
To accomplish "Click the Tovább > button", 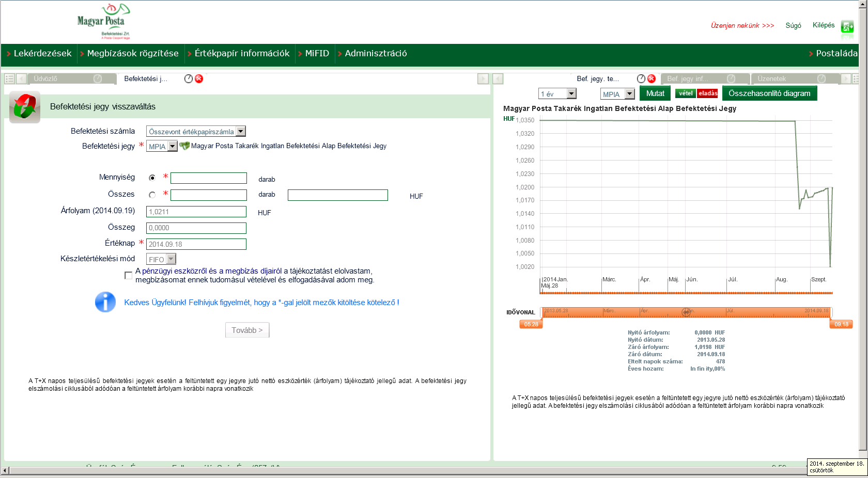I will pos(247,330).
